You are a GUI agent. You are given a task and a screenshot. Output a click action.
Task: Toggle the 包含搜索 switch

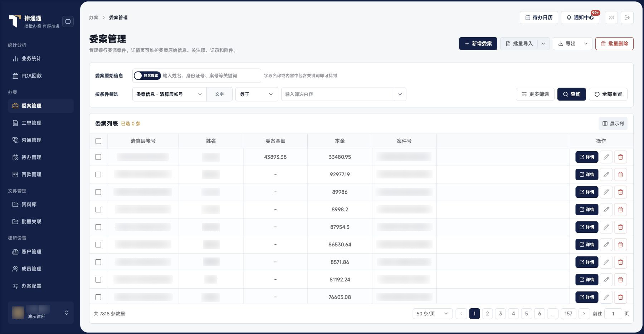147,75
